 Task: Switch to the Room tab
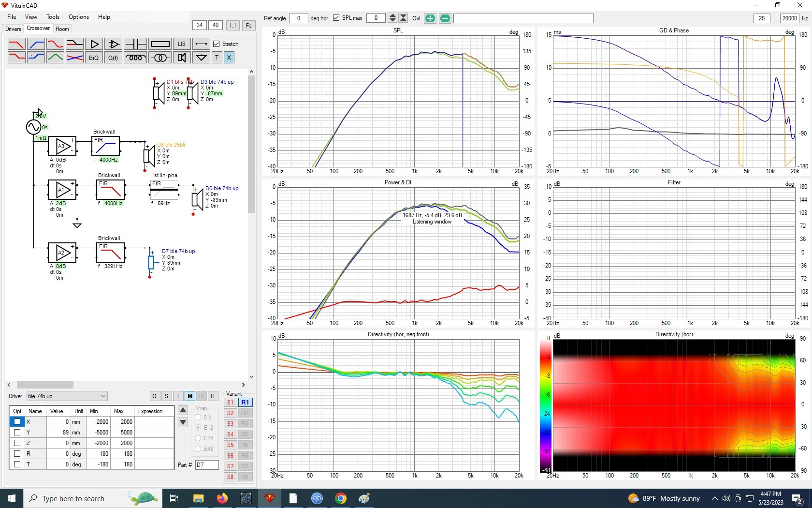pos(62,29)
